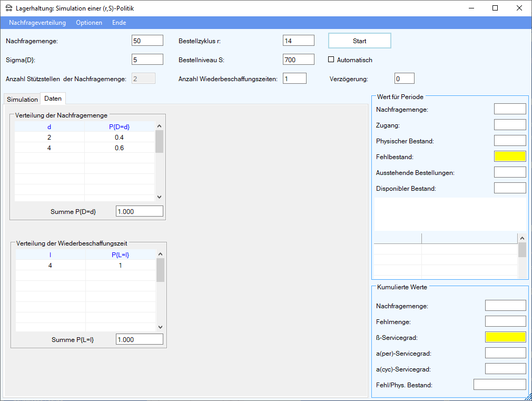Enable the Automatisch checkbox
Screen dimensions: 532x401
tap(331, 60)
